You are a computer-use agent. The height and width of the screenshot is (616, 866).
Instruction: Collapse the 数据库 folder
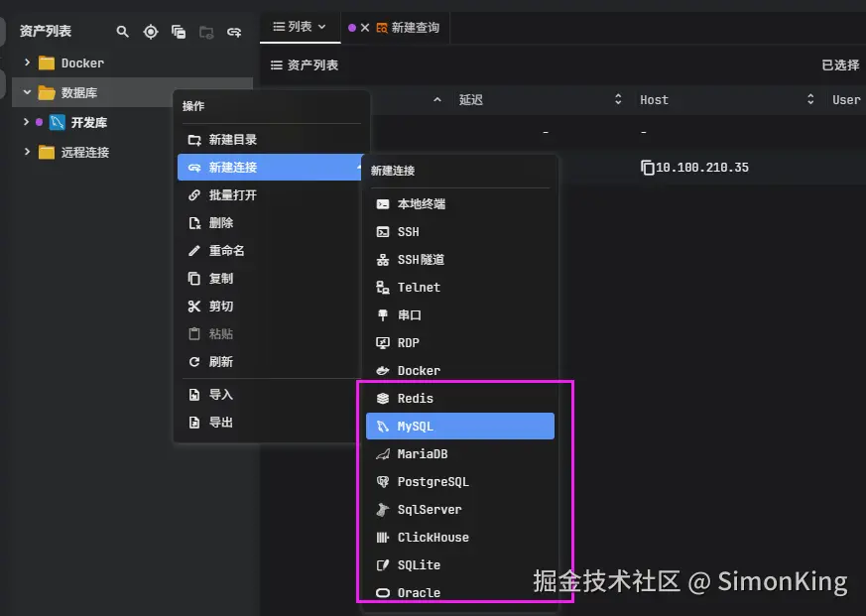pyautogui.click(x=27, y=92)
